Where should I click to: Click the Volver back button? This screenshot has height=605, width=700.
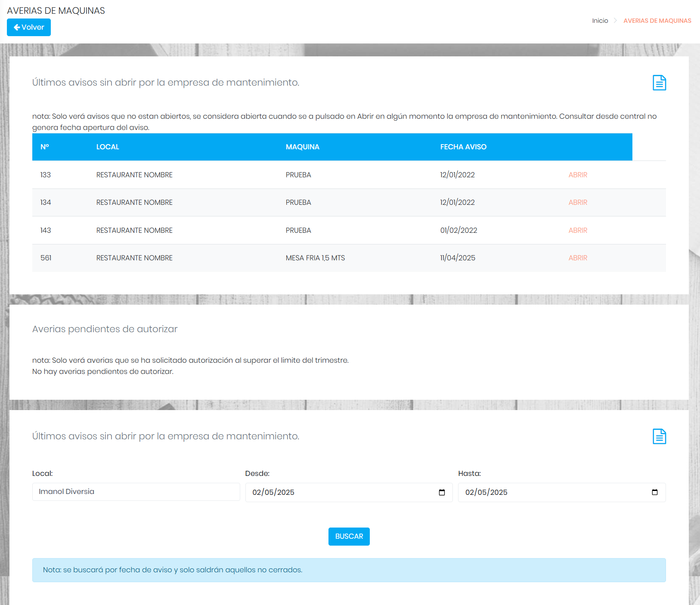(29, 27)
